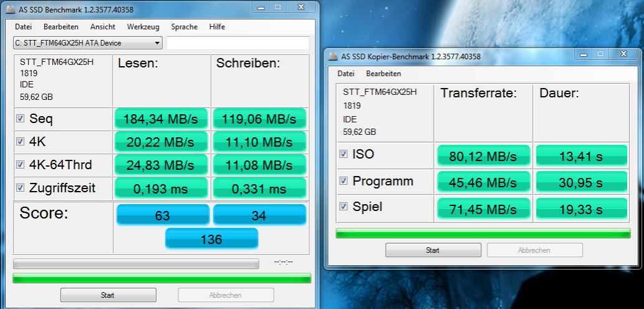Toggle the Spiel copy test checkbox
This screenshot has width=644, height=309.
(x=344, y=207)
